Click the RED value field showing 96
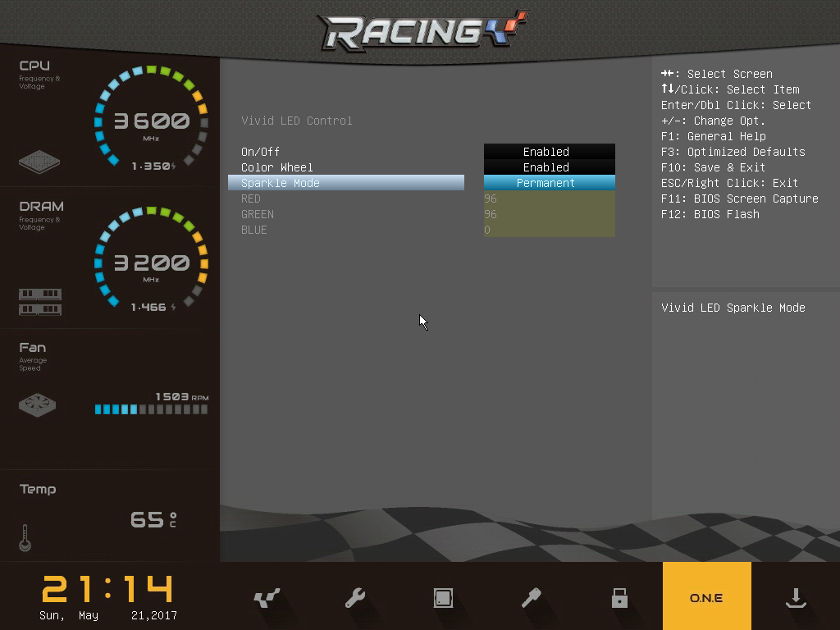Screen dimensions: 840x630 [549, 199]
